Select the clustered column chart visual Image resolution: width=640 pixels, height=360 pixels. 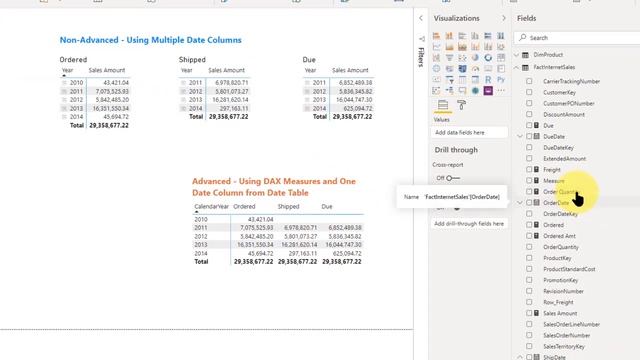coord(475,36)
